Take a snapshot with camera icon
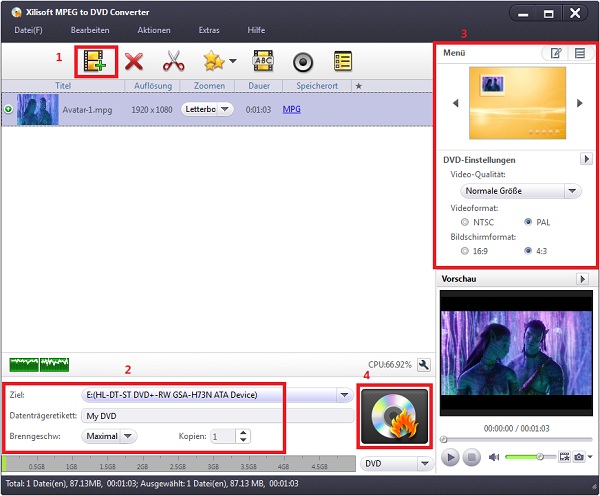This screenshot has width=600, height=496. pos(579,457)
